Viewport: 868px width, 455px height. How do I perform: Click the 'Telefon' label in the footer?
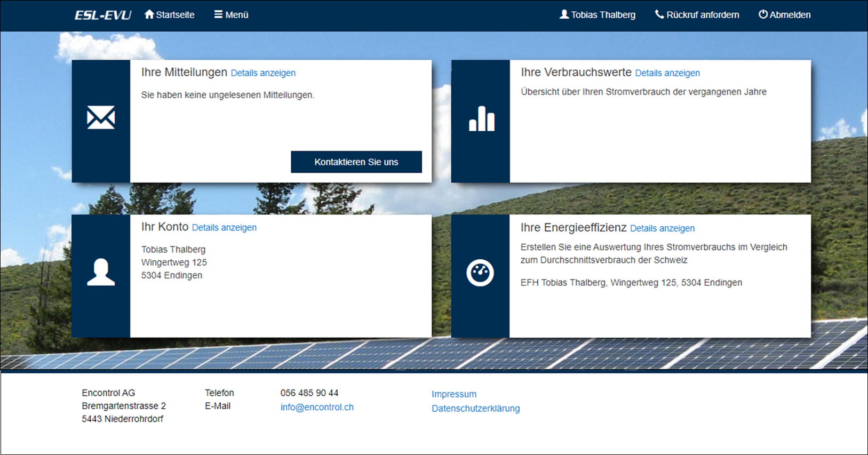click(x=219, y=393)
